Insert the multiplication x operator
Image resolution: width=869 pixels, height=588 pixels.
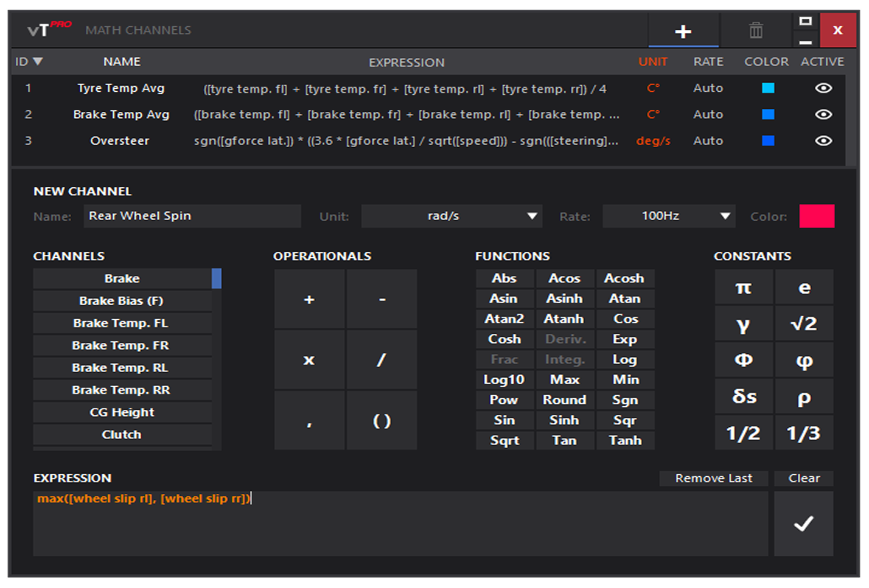(x=309, y=359)
